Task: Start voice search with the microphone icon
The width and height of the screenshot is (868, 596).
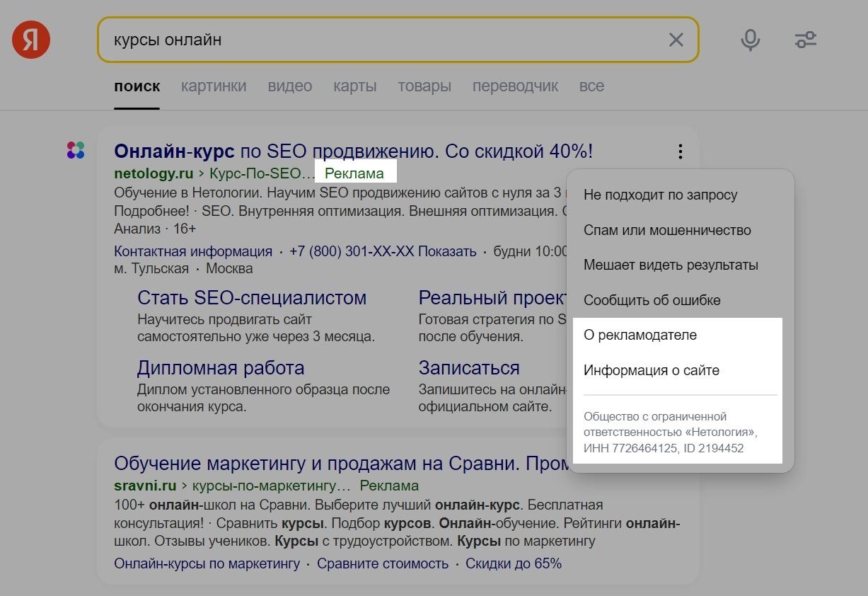Action: click(x=751, y=40)
